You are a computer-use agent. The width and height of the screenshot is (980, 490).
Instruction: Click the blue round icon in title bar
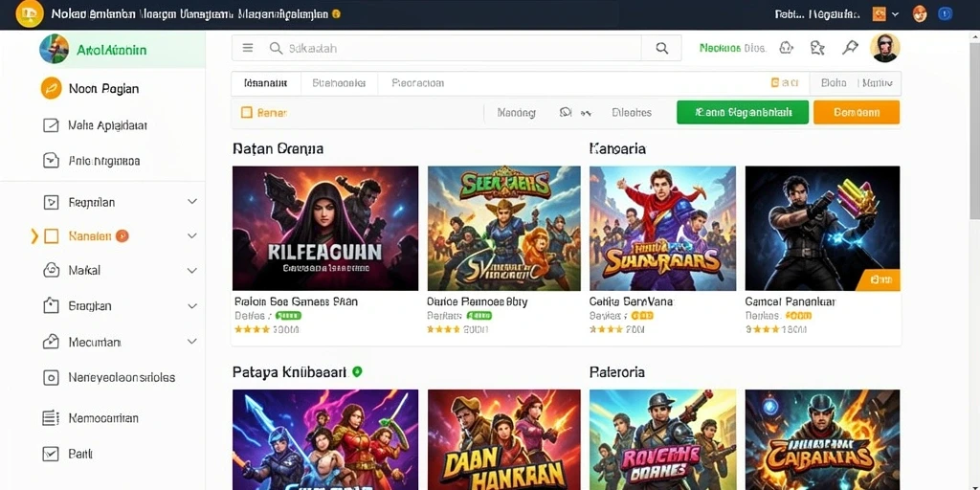point(945,13)
